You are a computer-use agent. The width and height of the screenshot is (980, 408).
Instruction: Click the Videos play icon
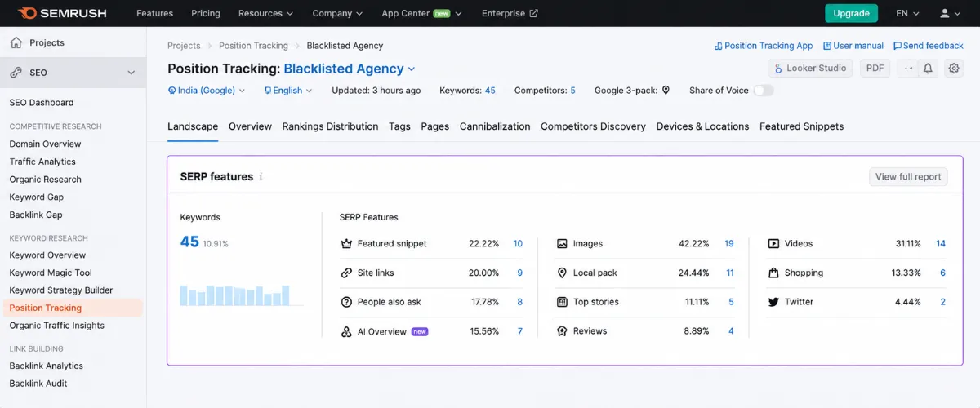tap(773, 243)
